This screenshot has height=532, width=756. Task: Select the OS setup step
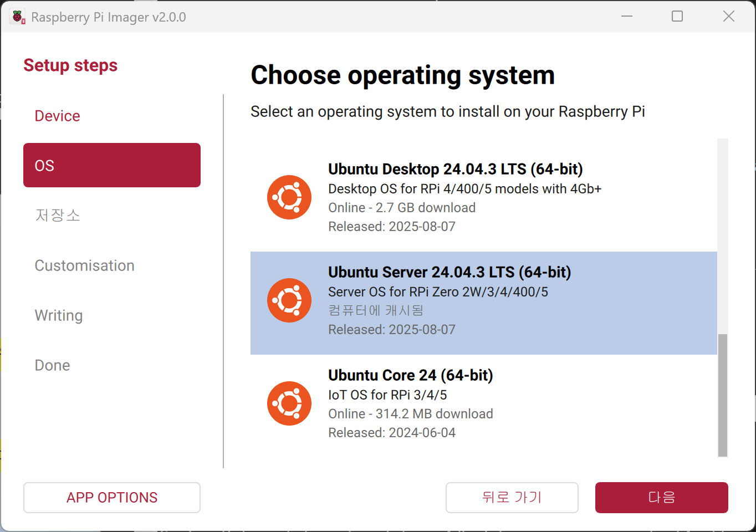click(112, 165)
